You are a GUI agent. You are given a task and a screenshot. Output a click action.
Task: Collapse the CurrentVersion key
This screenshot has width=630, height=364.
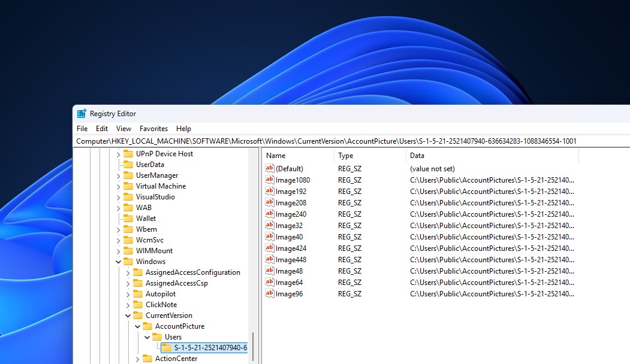pyautogui.click(x=128, y=316)
